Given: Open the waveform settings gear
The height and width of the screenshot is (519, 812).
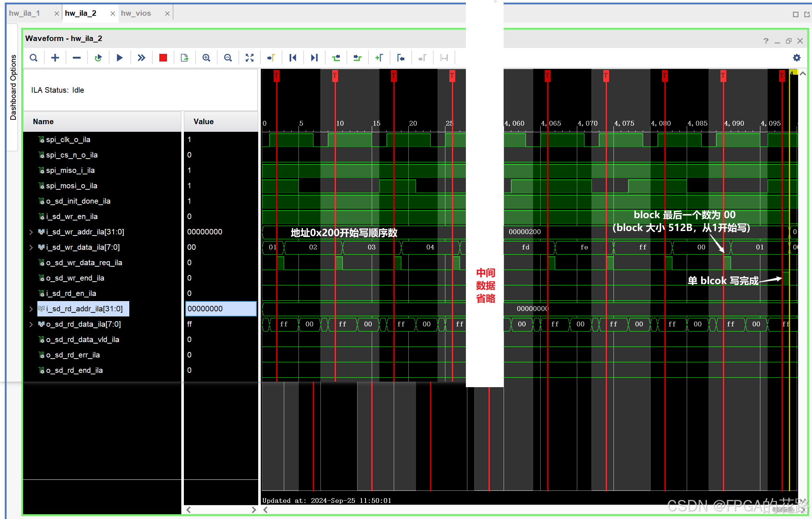Looking at the screenshot, I should coord(797,58).
